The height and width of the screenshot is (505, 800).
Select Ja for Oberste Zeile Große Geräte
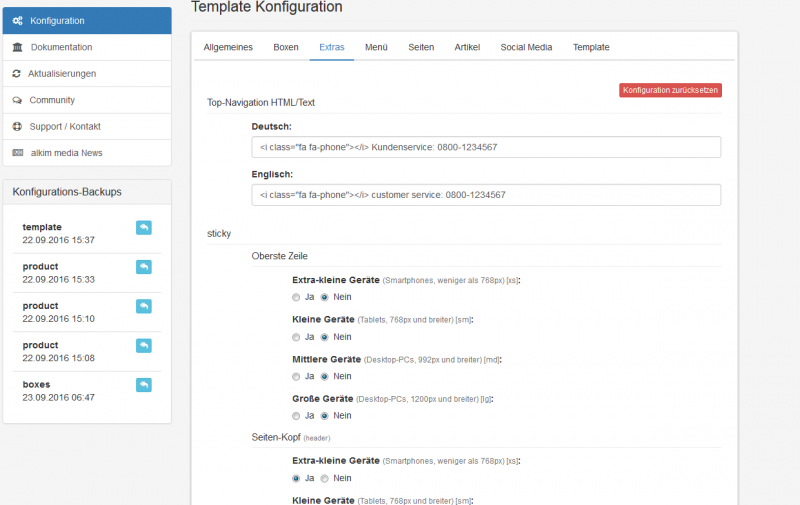click(x=296, y=416)
